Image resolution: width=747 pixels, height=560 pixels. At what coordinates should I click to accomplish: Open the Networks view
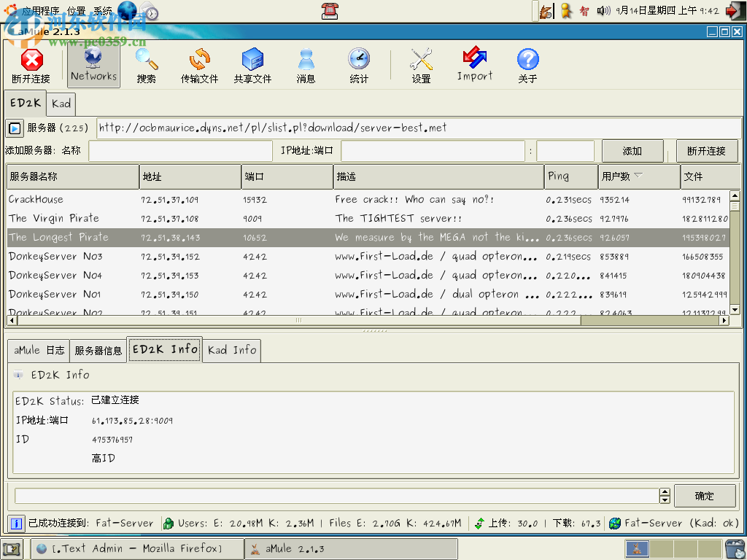point(93,66)
